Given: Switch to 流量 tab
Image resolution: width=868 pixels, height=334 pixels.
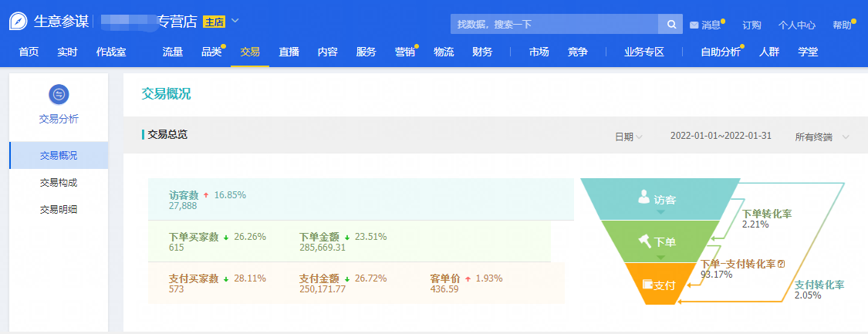Looking at the screenshot, I should (173, 52).
